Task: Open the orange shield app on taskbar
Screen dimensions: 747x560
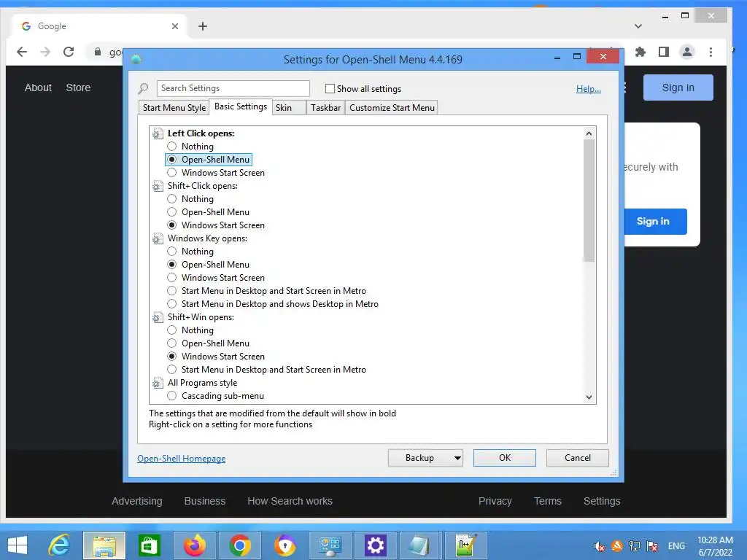Action: (285, 545)
